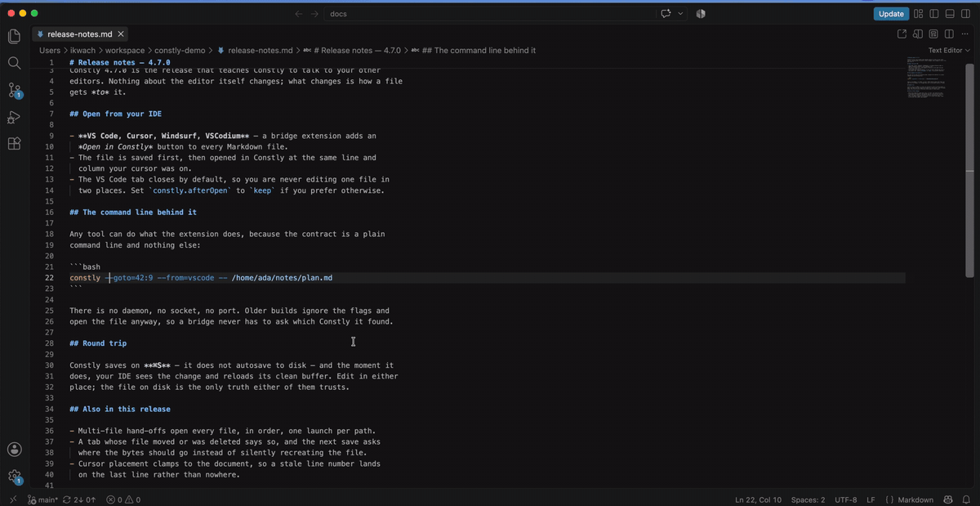Open the Customize Layout icon
This screenshot has height=506, width=980.
[x=919, y=14]
